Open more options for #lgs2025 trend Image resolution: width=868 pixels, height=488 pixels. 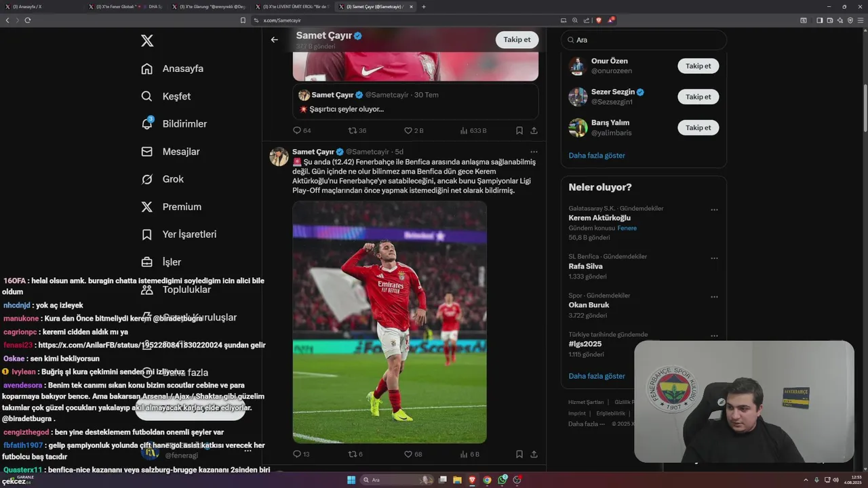click(714, 335)
